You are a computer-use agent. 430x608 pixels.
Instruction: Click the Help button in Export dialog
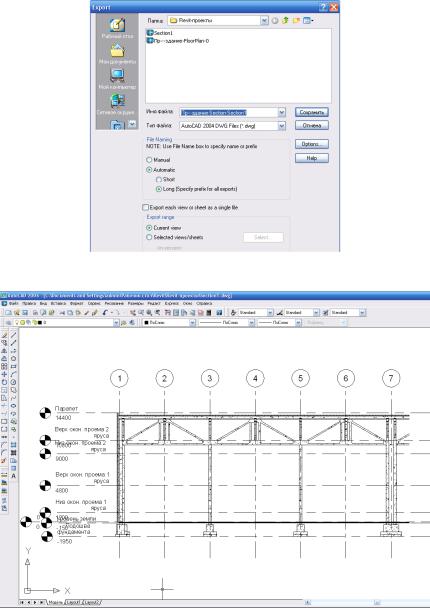click(x=312, y=158)
